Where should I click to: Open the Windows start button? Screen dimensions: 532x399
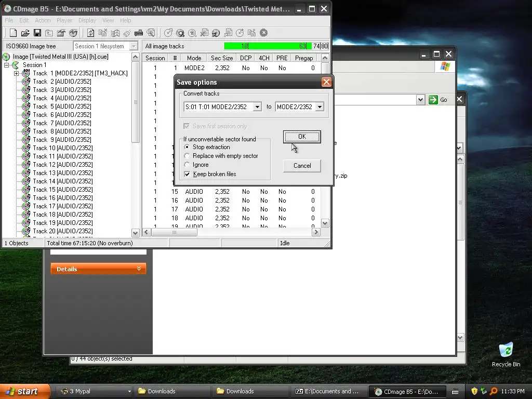[x=24, y=391]
